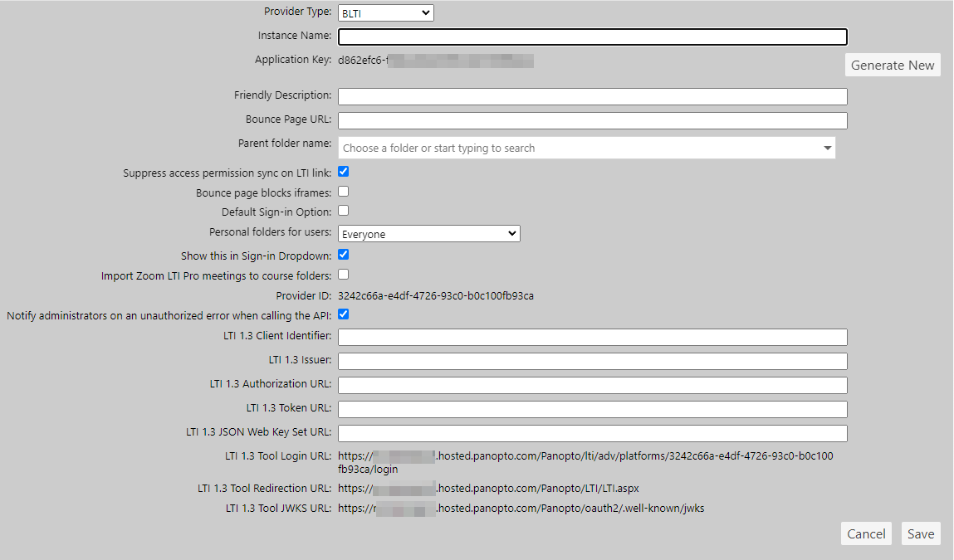Viewport: 954px width, 560px height.
Task: Click the Friendly Description text box
Action: coord(593,96)
